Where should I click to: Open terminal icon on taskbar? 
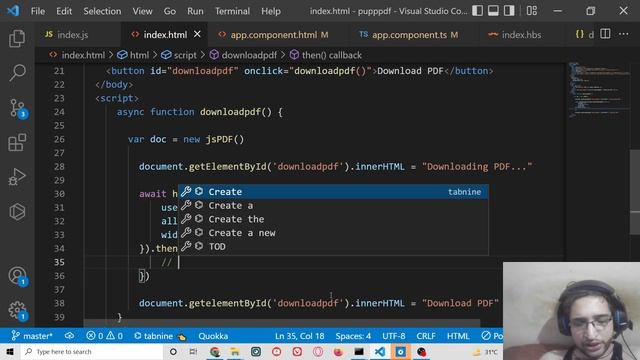[x=359, y=351]
